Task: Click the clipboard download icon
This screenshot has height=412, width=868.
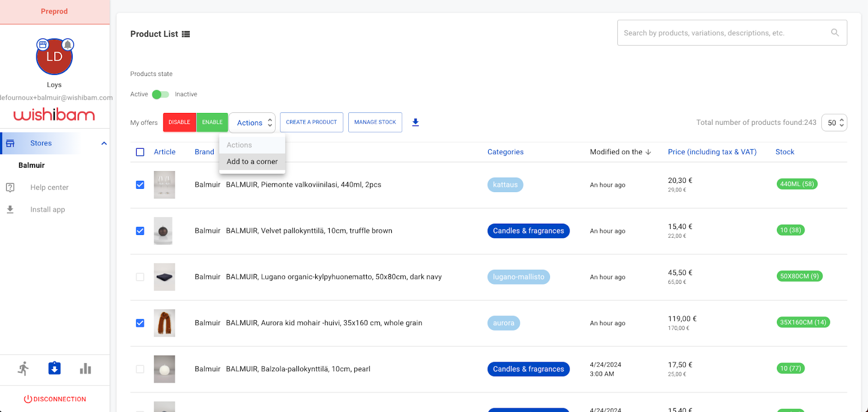Action: (x=54, y=369)
